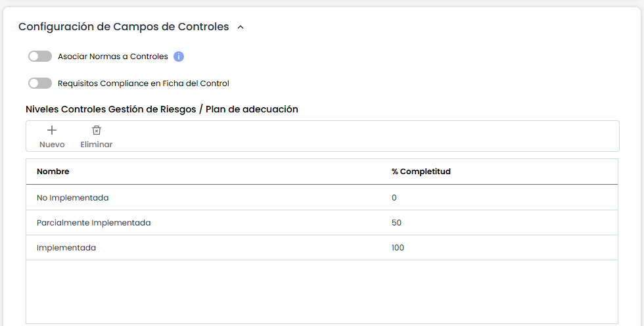The height and width of the screenshot is (326, 644).
Task: Click Asociar Normas a Controles label
Action: 113,57
